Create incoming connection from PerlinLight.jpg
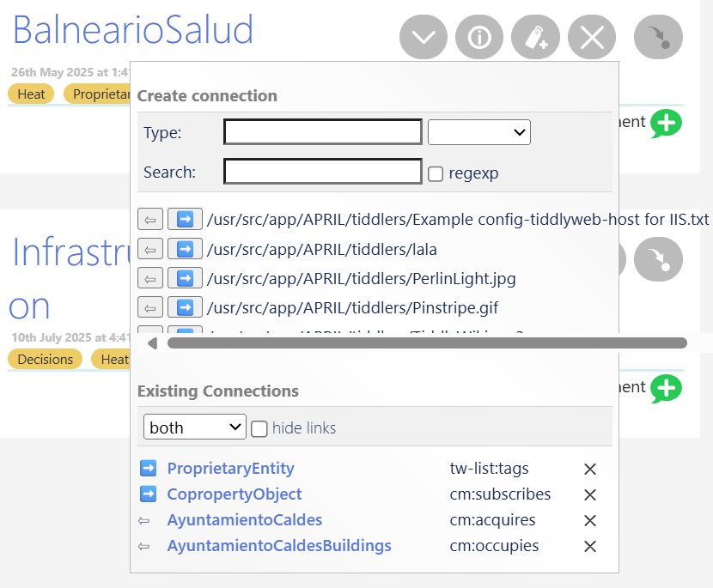The height and width of the screenshot is (588, 713). (150, 279)
